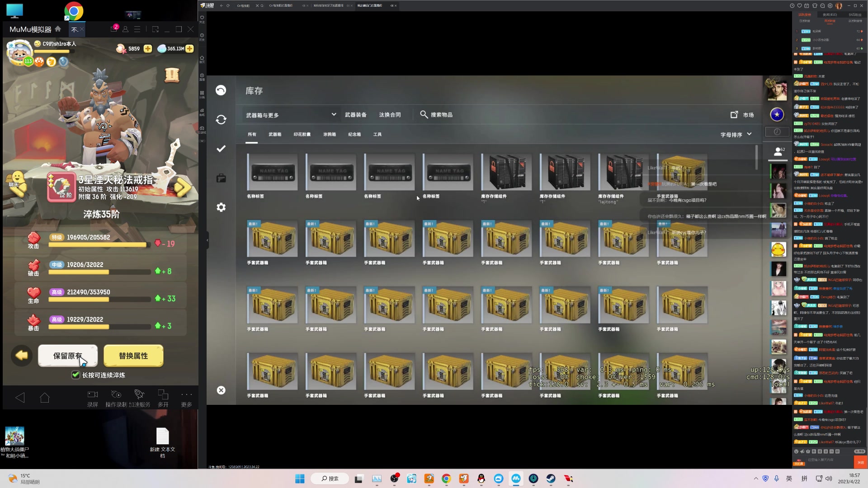Open the 植物大战僵尸 desktop shortcut

14,442
